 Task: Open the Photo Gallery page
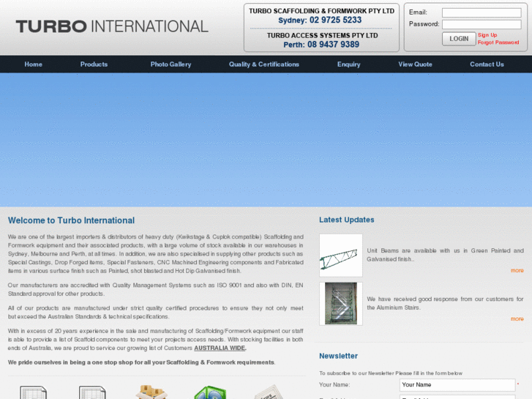[x=171, y=64]
